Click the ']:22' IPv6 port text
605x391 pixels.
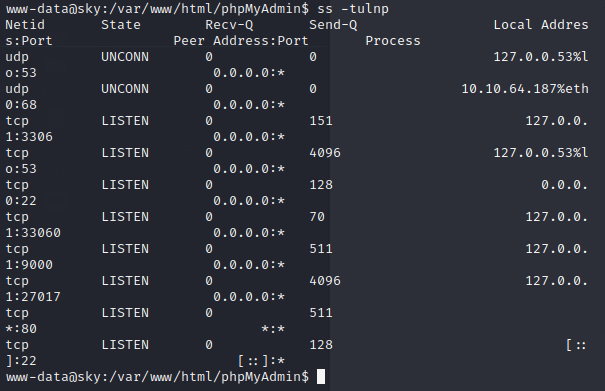(21, 361)
